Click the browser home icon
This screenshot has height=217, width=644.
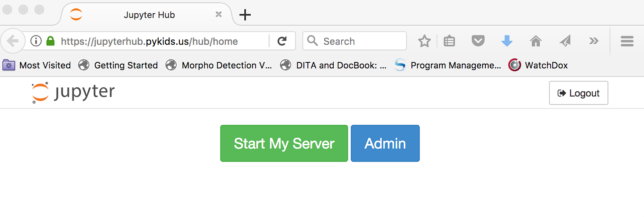click(536, 41)
